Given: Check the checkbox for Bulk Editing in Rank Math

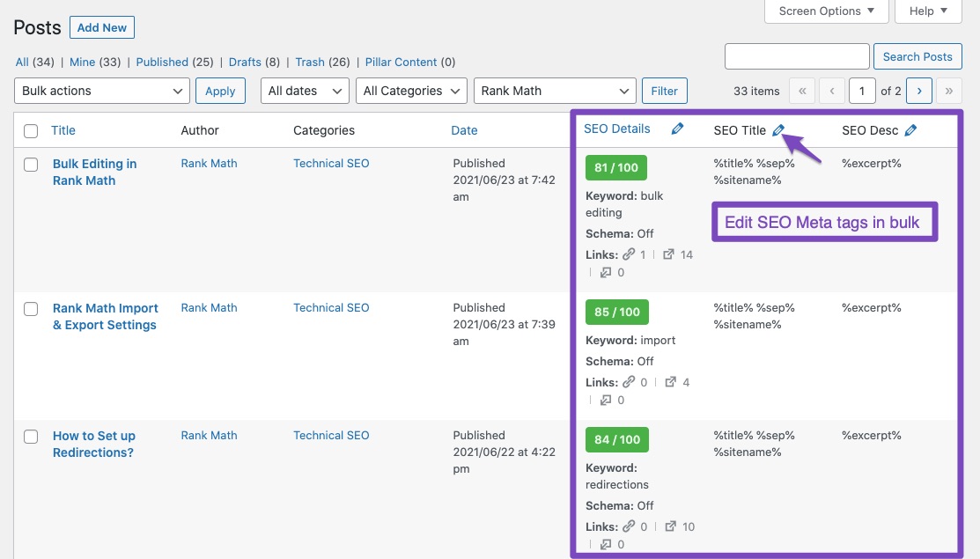Looking at the screenshot, I should (x=31, y=165).
